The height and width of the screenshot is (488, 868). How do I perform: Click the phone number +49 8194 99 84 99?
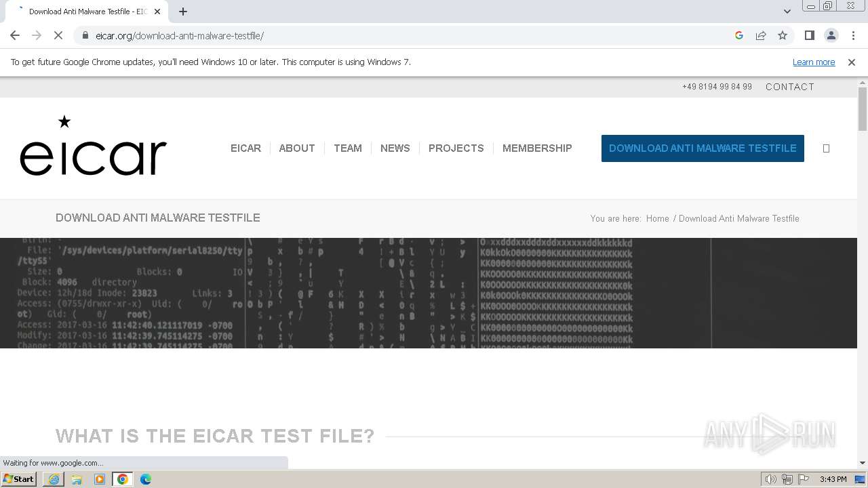[717, 87]
